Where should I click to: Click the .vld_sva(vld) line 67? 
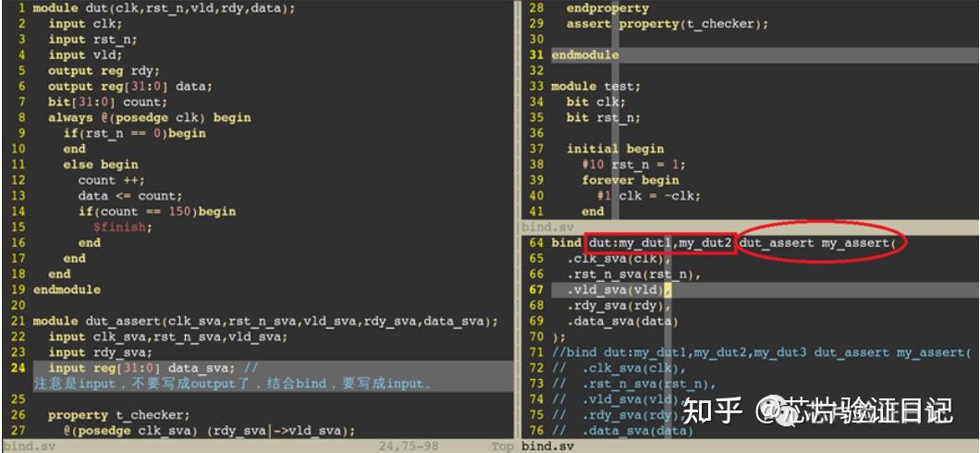click(x=615, y=290)
